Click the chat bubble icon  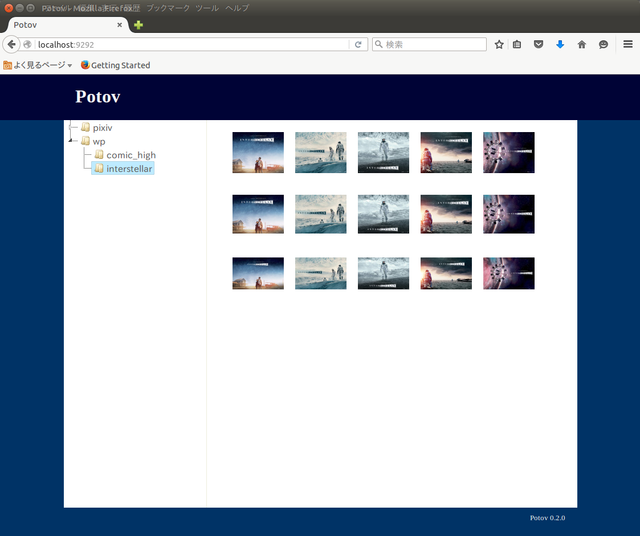click(603, 44)
